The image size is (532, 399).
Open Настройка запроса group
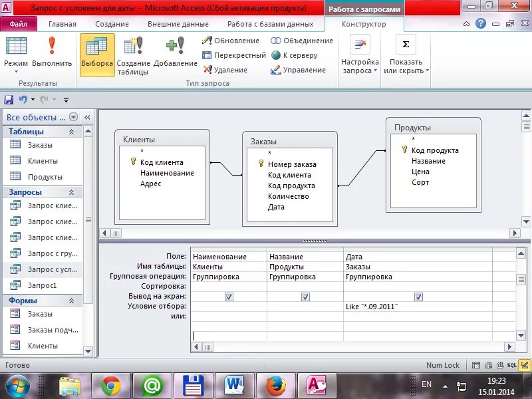(x=360, y=55)
